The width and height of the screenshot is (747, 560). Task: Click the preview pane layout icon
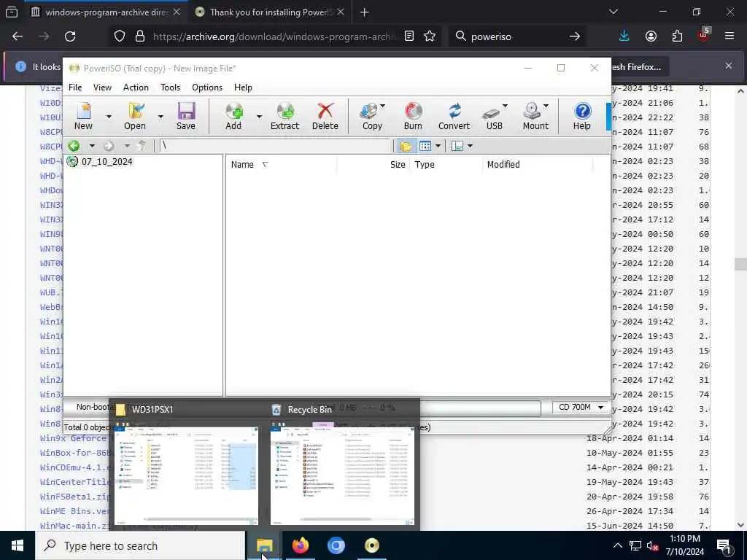coord(457,146)
